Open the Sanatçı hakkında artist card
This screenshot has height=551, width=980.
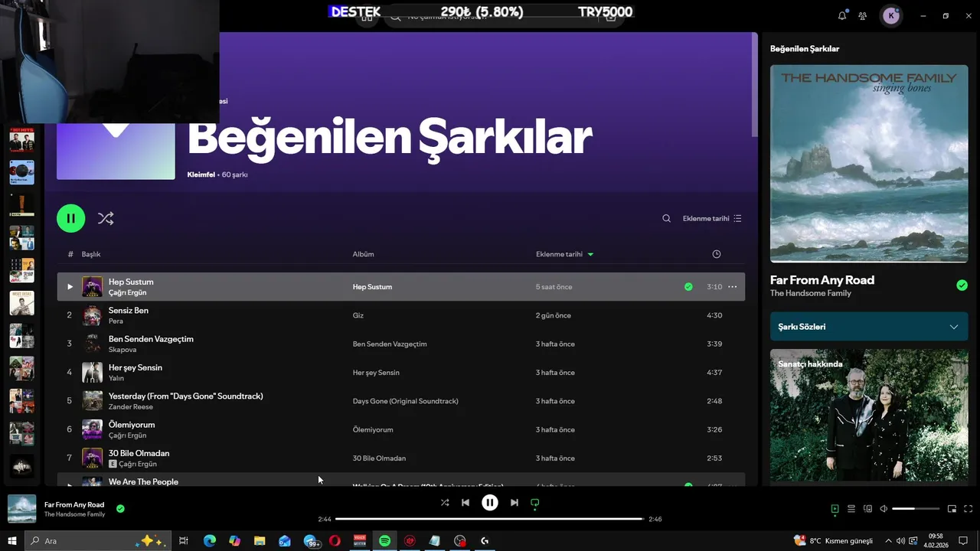[x=869, y=416]
